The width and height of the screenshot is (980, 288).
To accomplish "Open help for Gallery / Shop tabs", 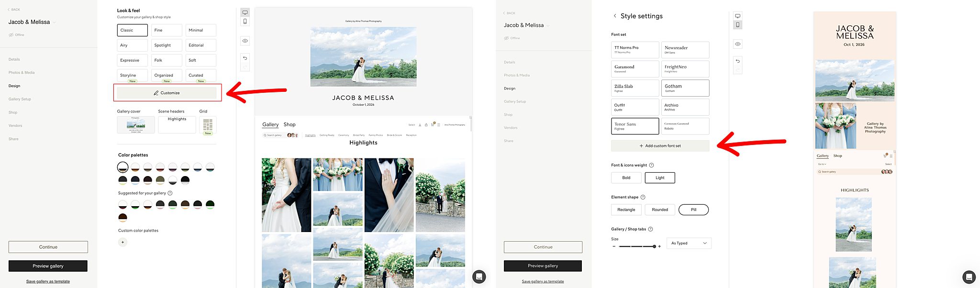I will 650,229.
